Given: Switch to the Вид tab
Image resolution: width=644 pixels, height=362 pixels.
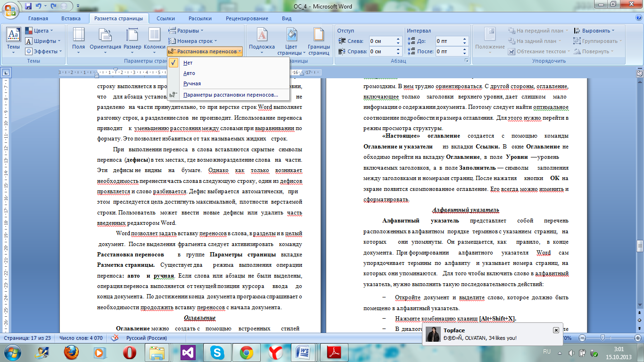Looking at the screenshot, I should (x=287, y=18).
